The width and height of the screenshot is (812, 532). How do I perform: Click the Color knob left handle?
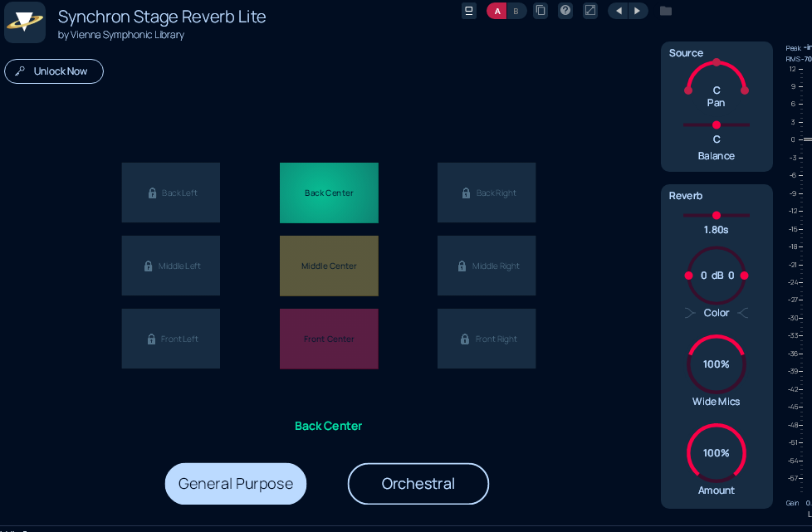click(689, 276)
